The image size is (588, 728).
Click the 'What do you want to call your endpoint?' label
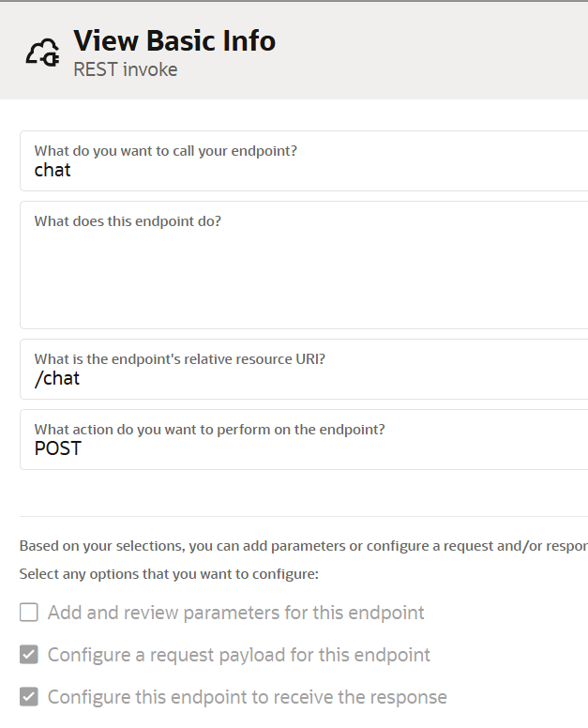[x=172, y=150]
